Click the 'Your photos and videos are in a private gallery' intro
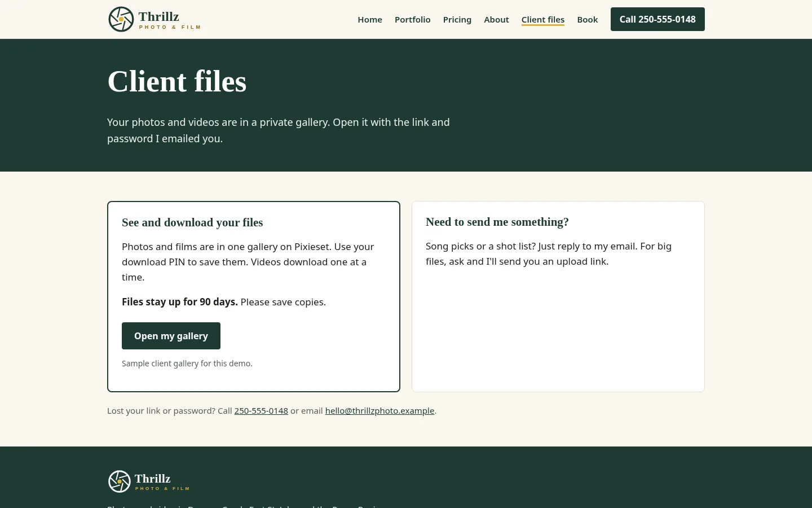 coord(279,130)
